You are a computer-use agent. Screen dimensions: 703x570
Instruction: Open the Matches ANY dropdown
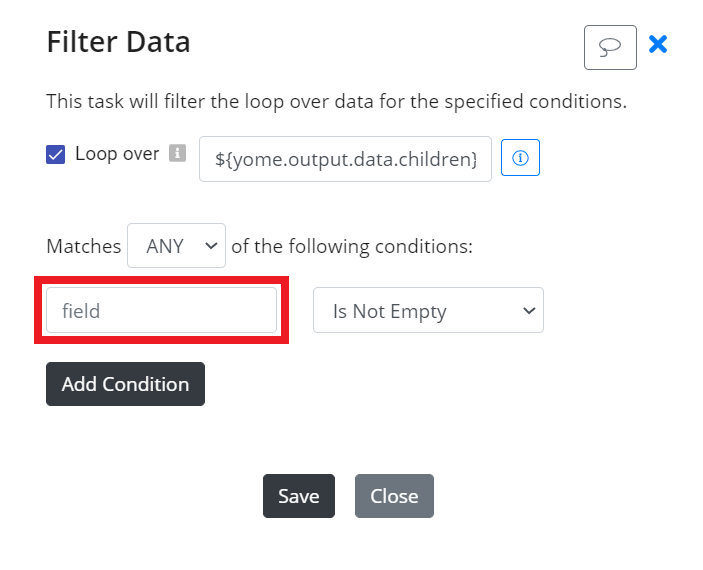[176, 246]
